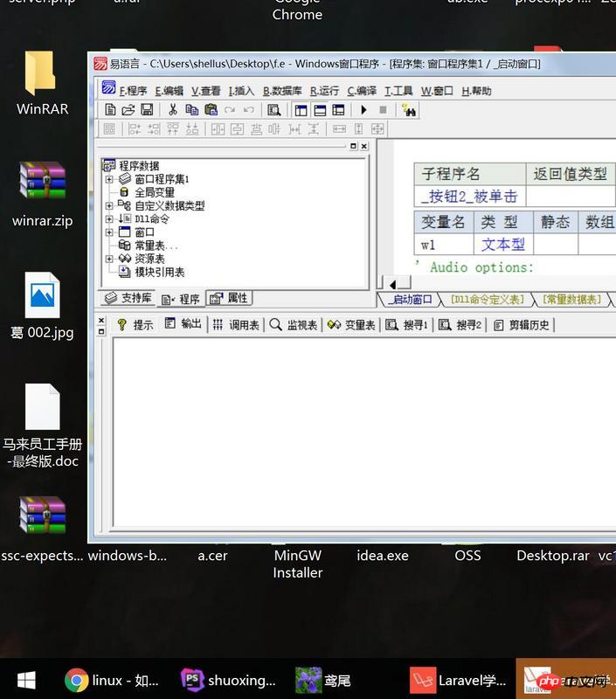
Task: Click the Chrome icon in the taskbar
Action: pos(77,680)
